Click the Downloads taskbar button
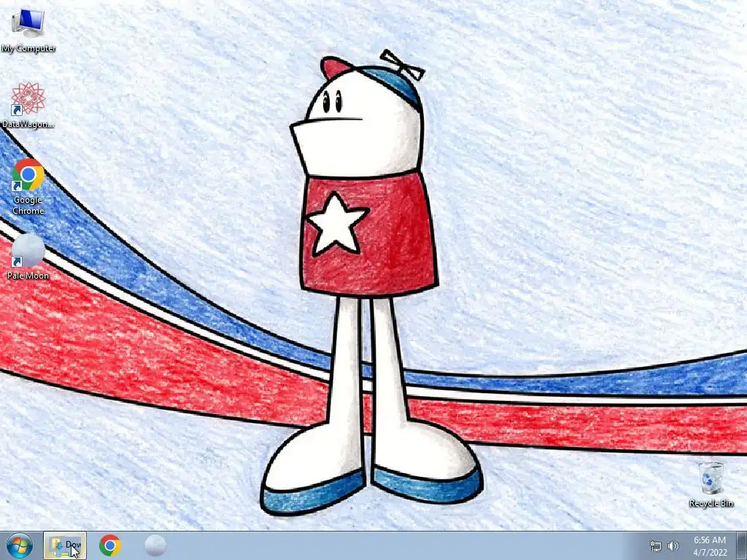The image size is (747, 560). pos(65,545)
